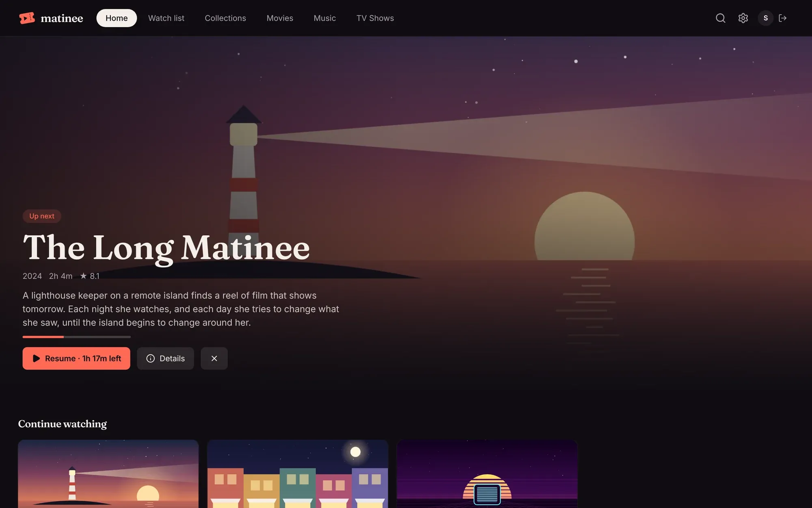Click the 2024 year label
812x508 pixels.
[x=32, y=276]
